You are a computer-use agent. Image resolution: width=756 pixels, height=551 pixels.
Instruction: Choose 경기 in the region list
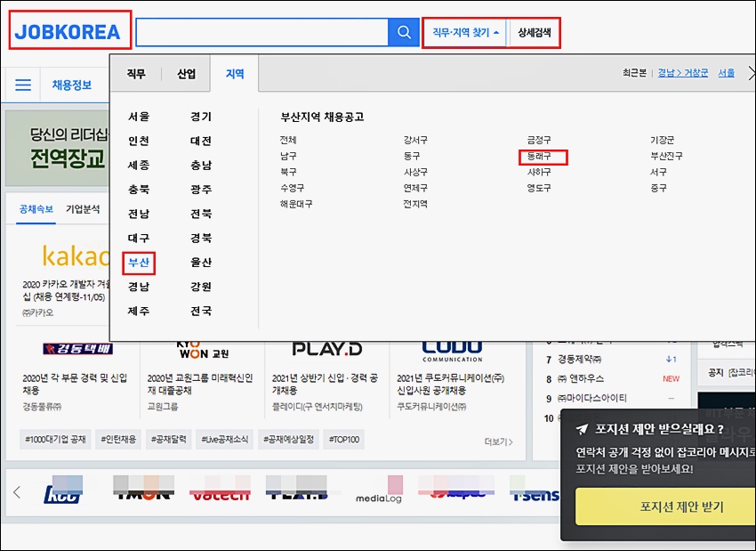pyautogui.click(x=201, y=117)
